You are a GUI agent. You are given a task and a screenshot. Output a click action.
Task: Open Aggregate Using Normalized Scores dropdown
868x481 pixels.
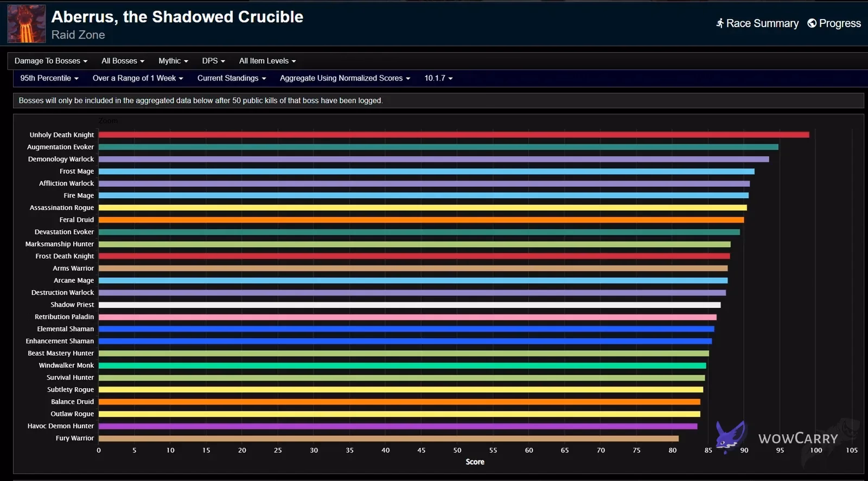pyautogui.click(x=345, y=78)
